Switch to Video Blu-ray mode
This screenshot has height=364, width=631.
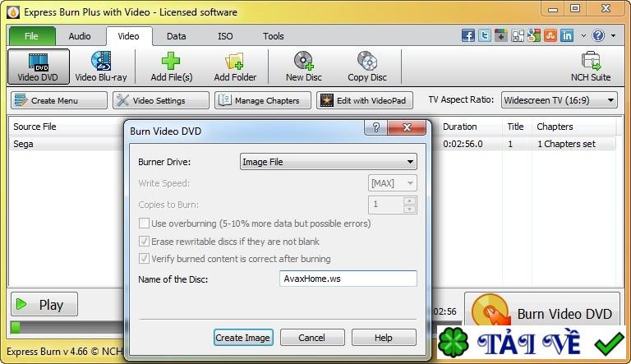tap(101, 67)
